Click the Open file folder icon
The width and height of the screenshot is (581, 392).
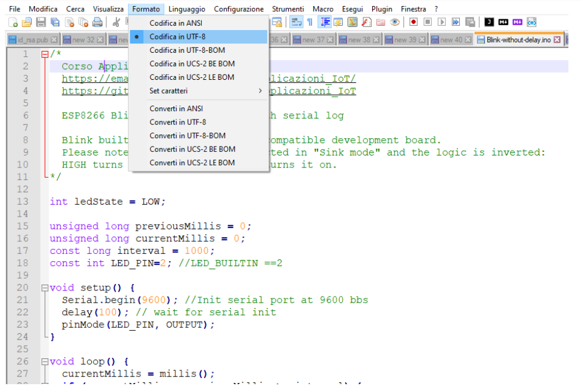[27, 22]
